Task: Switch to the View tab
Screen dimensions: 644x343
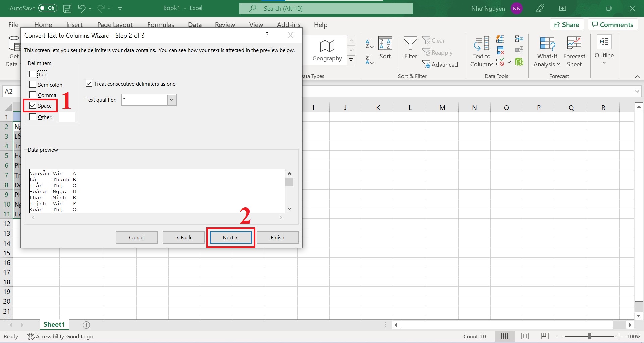Action: (x=256, y=25)
